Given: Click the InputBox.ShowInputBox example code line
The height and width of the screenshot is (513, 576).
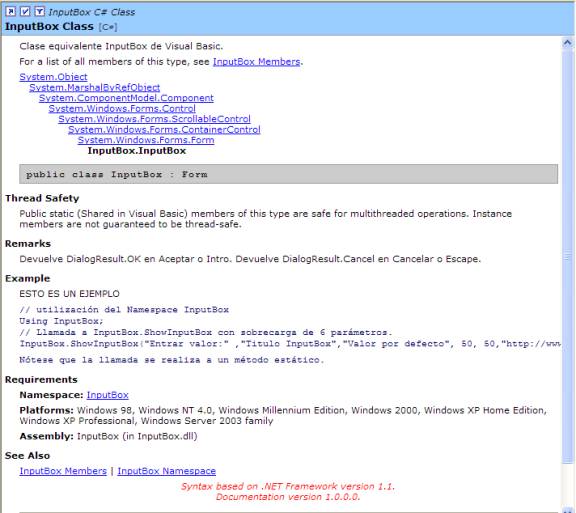Looking at the screenshot, I should (x=290, y=344).
